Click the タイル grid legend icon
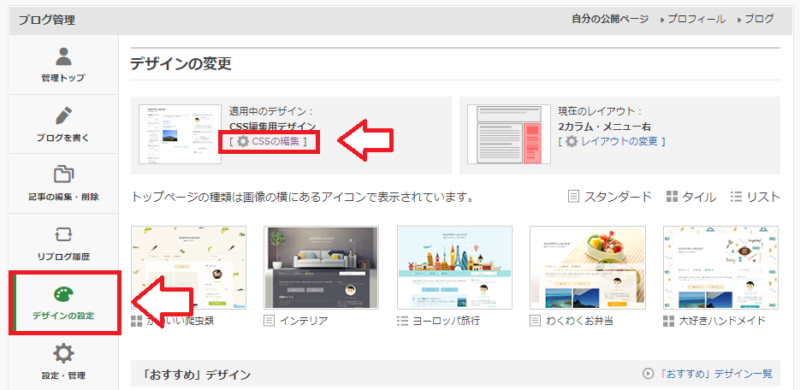Image resolution: width=800 pixels, height=390 pixels. pyautogui.click(x=671, y=197)
